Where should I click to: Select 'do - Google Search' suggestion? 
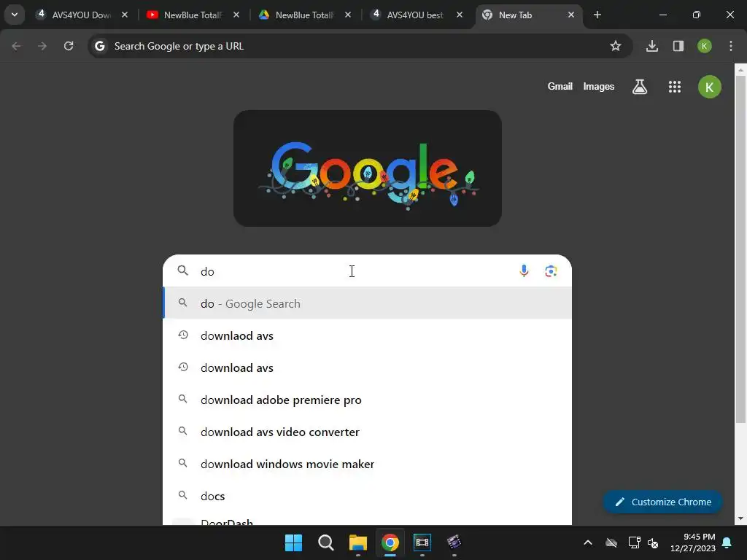coord(368,303)
